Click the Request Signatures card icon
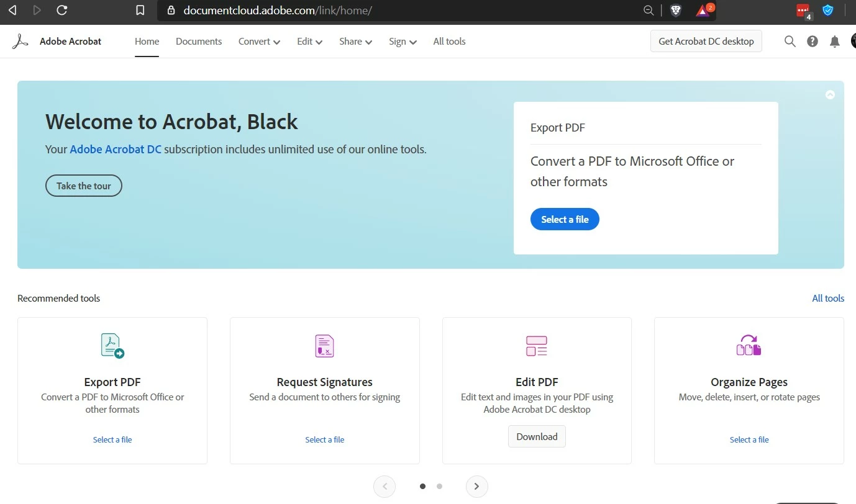This screenshot has width=856, height=504. click(x=324, y=346)
